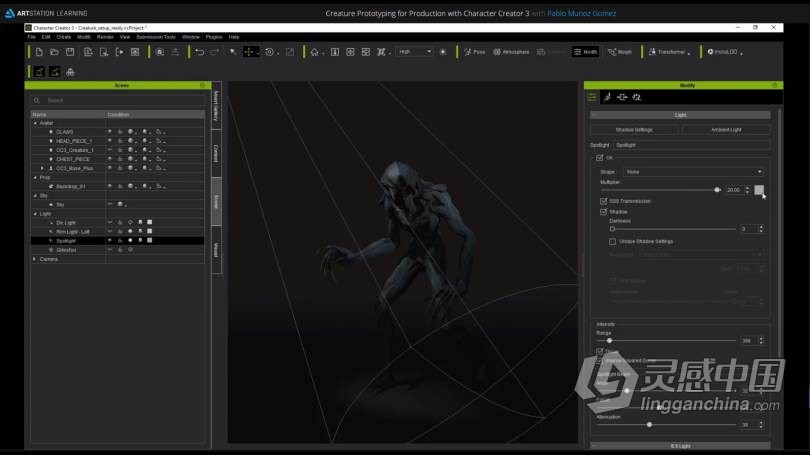Viewport: 810px width, 455px height.
Task: Click the Undo arrow icon
Action: [199, 52]
